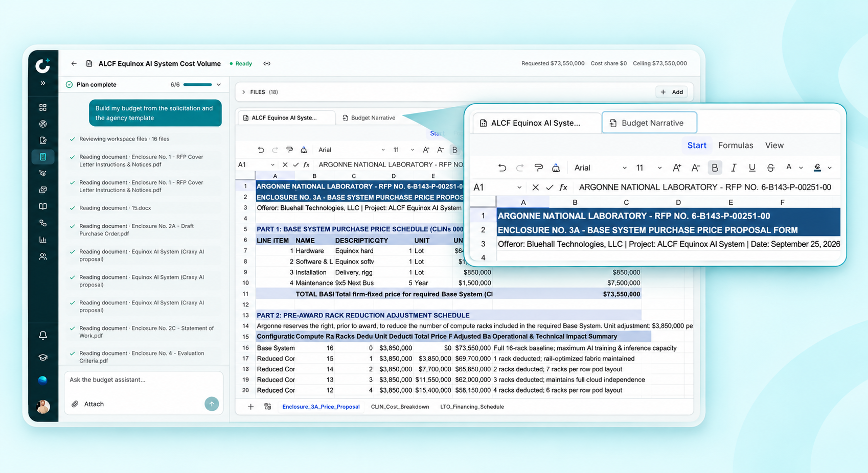868x473 pixels.
Task: Copy link icon next to Ready status
Action: coord(267,64)
